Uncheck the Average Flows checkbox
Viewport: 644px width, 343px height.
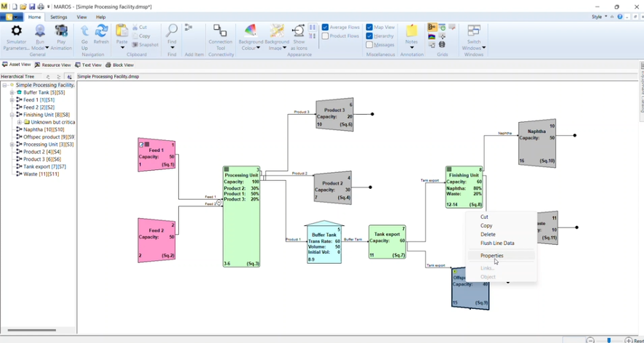tap(326, 27)
